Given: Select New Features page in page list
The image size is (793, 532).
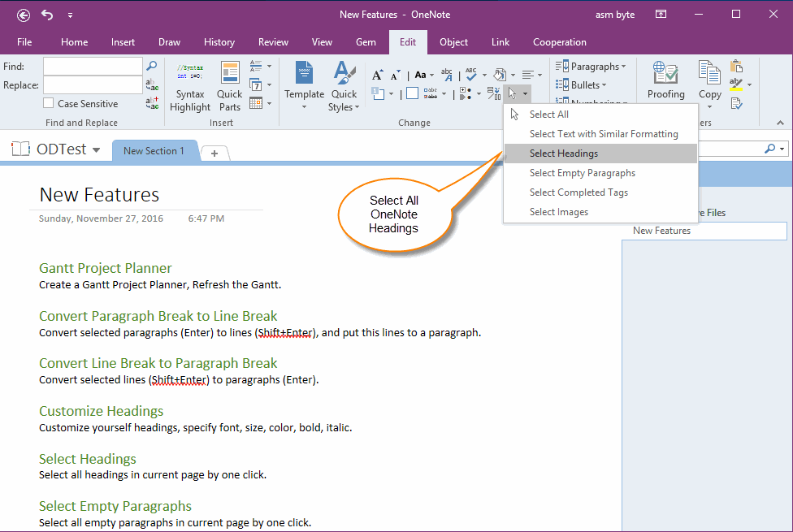Looking at the screenshot, I should tap(704, 231).
